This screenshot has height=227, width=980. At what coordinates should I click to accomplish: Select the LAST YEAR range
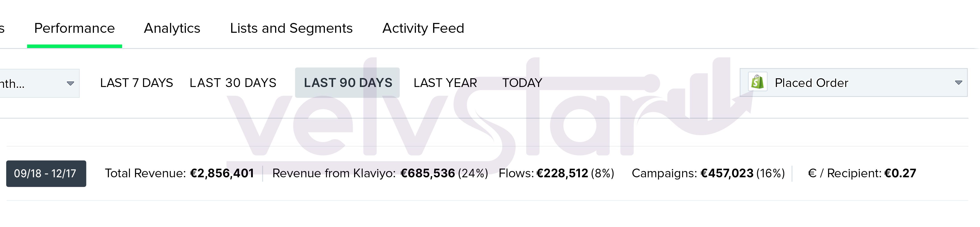445,83
